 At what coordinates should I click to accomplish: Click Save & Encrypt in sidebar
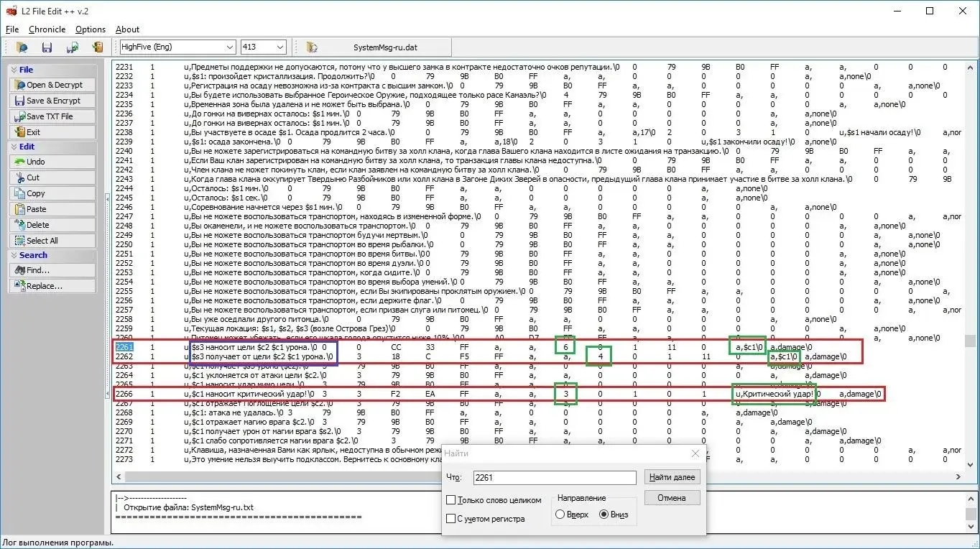click(x=52, y=101)
